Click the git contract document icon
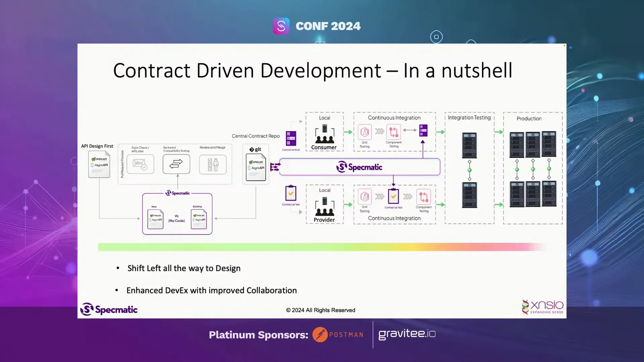 (256, 167)
